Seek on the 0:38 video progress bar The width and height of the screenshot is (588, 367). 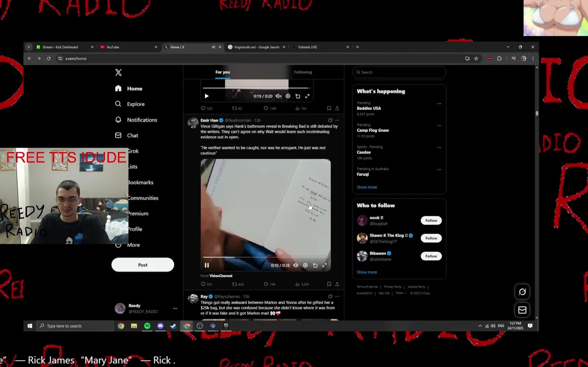[265, 257]
